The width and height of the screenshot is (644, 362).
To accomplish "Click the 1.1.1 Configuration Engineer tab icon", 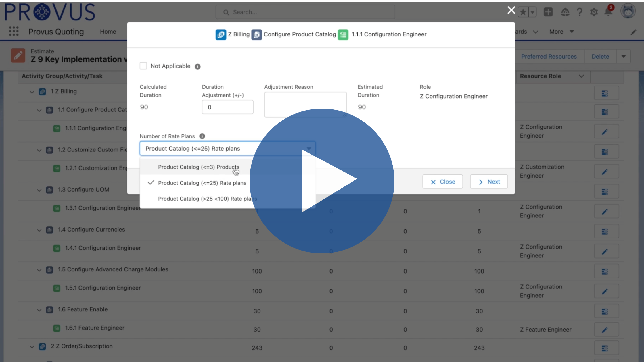I will point(343,34).
